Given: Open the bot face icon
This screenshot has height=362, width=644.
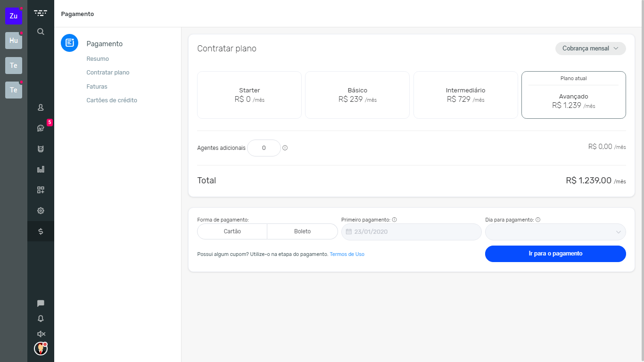Looking at the screenshot, I should [x=41, y=149].
